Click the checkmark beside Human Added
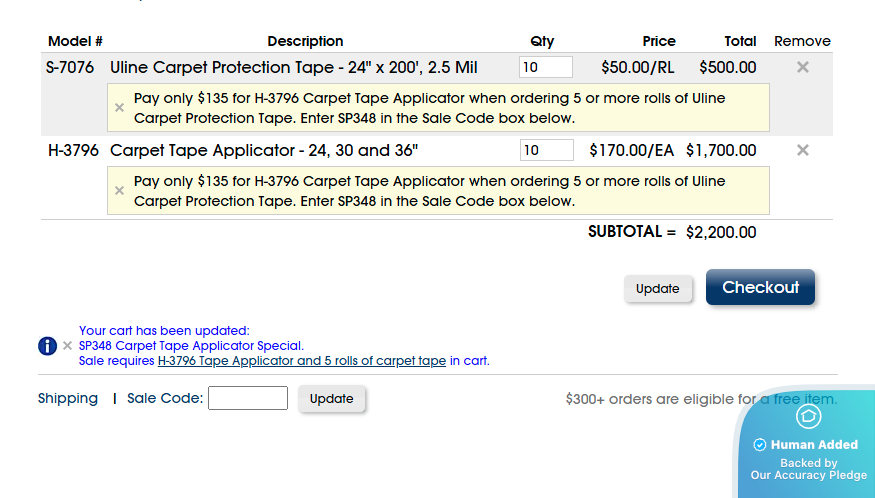The image size is (875, 498). point(760,445)
